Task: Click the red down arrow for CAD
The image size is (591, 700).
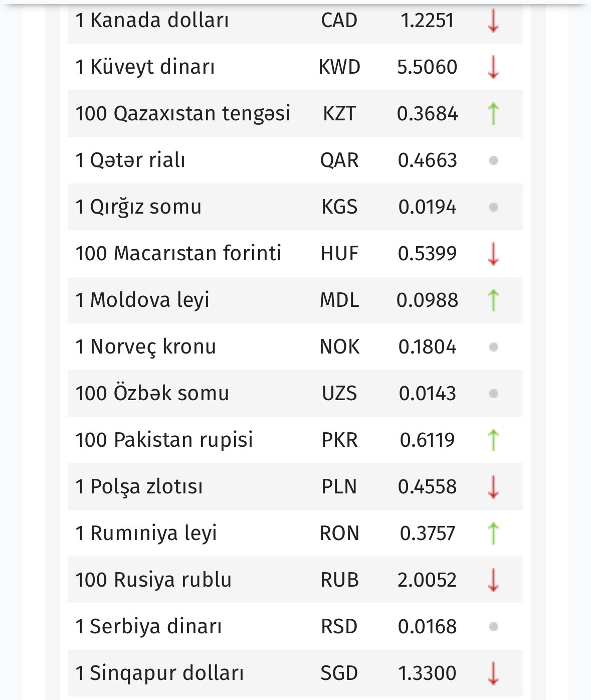Action: coord(493,21)
